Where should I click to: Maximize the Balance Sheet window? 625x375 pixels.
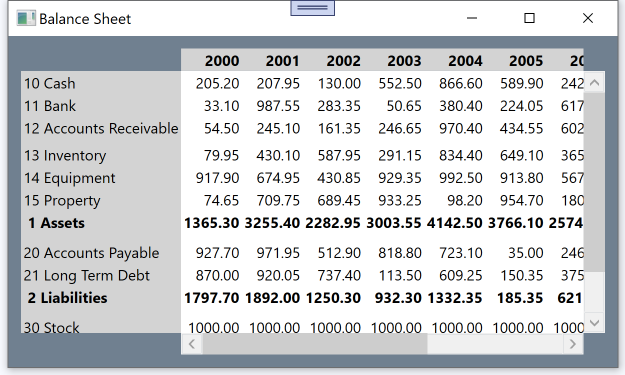point(529,18)
